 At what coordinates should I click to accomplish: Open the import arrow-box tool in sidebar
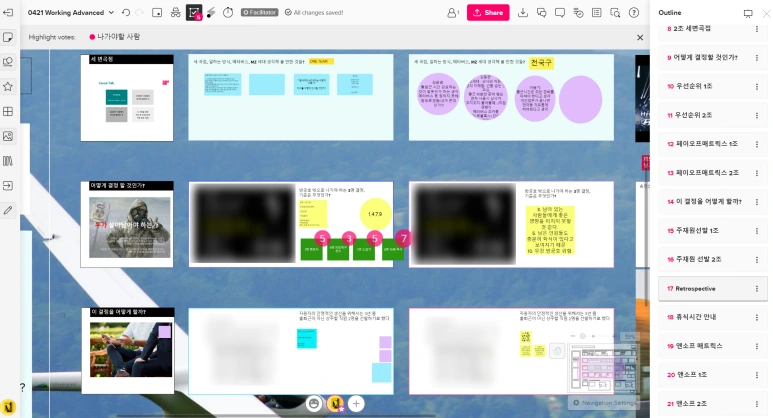click(x=8, y=185)
